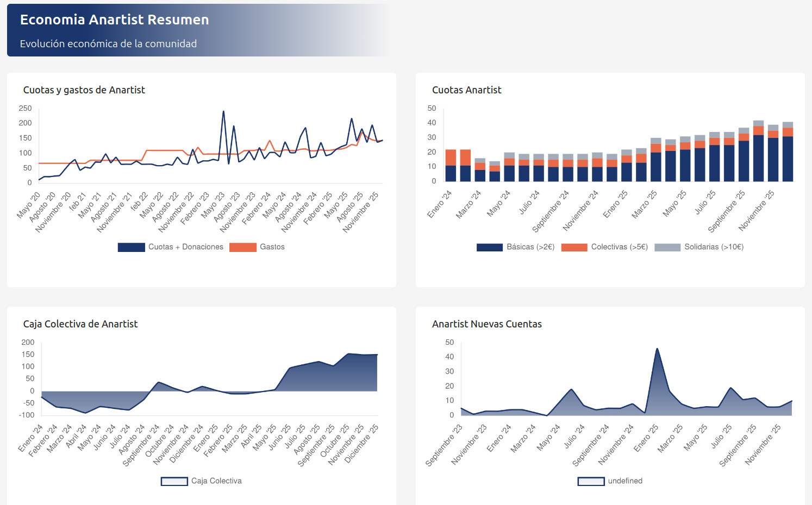Click the Caja Colectiva de Anartist title
The width and height of the screenshot is (812, 505).
pos(80,324)
